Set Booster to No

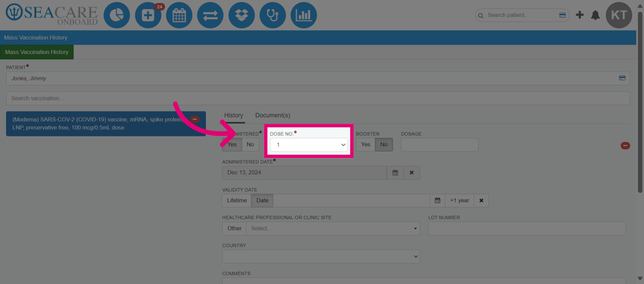384,145
